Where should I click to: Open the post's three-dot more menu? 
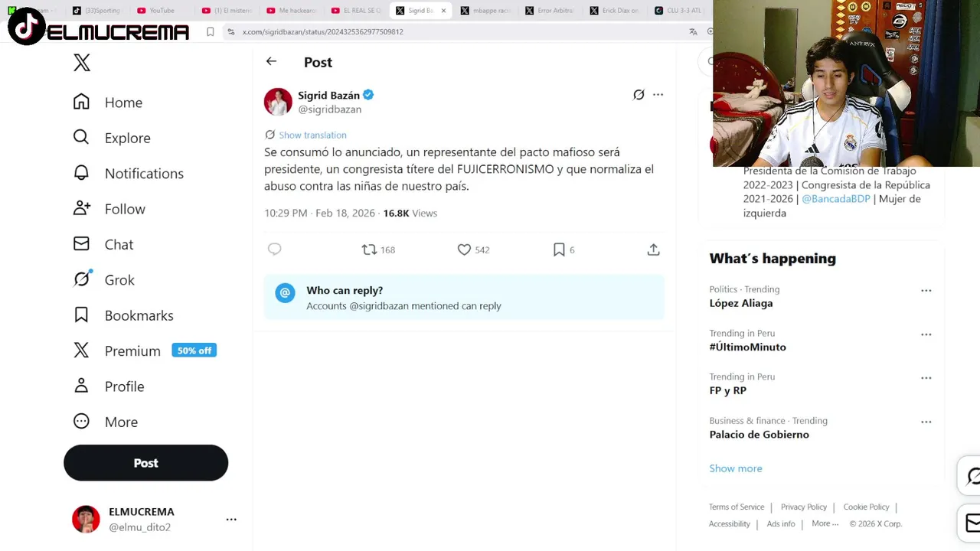point(658,95)
